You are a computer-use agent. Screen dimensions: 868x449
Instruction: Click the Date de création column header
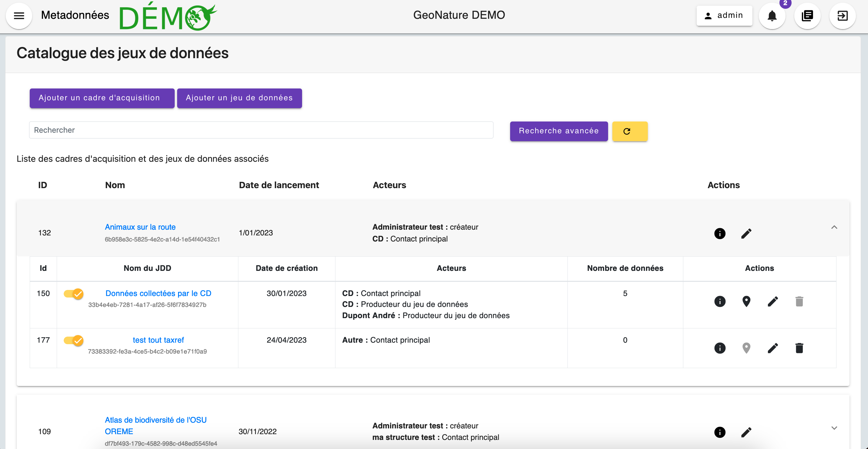tap(286, 268)
